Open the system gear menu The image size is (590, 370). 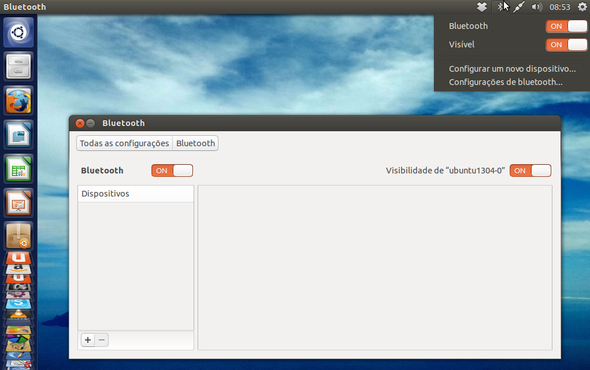[582, 7]
